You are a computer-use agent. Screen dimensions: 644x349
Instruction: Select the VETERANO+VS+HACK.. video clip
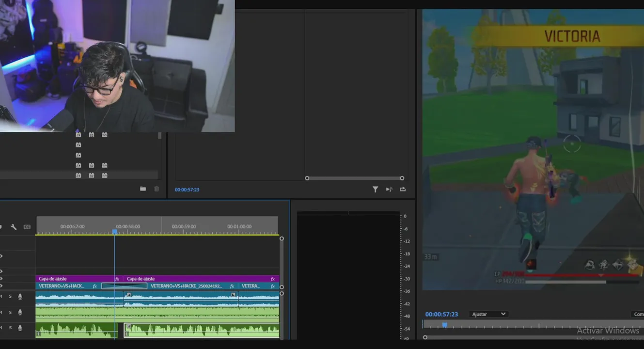pyautogui.click(x=68, y=286)
